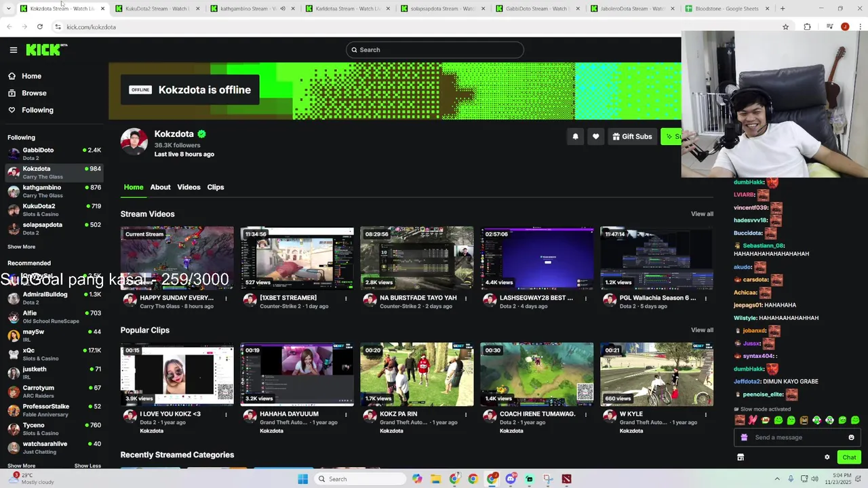Click the heart follow icon
868x488 pixels.
coord(595,136)
